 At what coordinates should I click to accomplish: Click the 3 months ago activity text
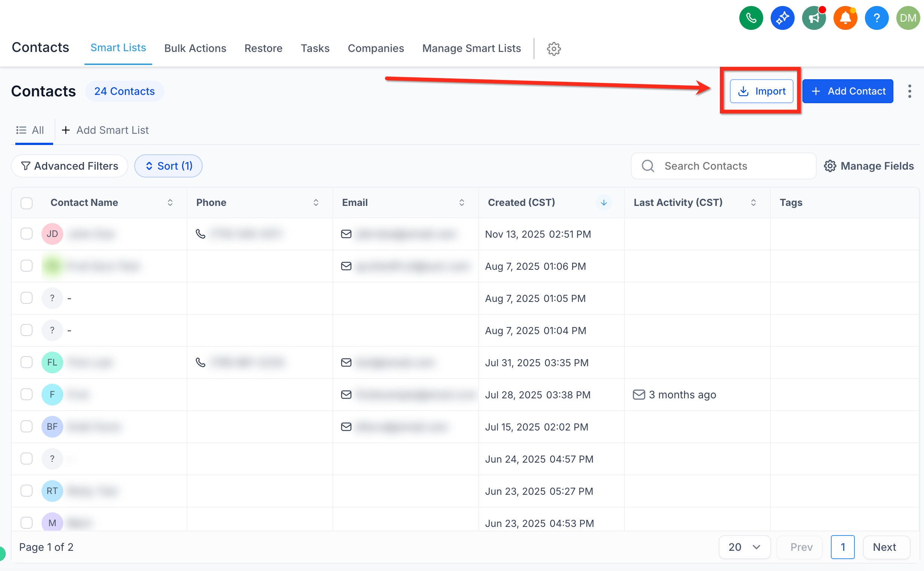(682, 395)
